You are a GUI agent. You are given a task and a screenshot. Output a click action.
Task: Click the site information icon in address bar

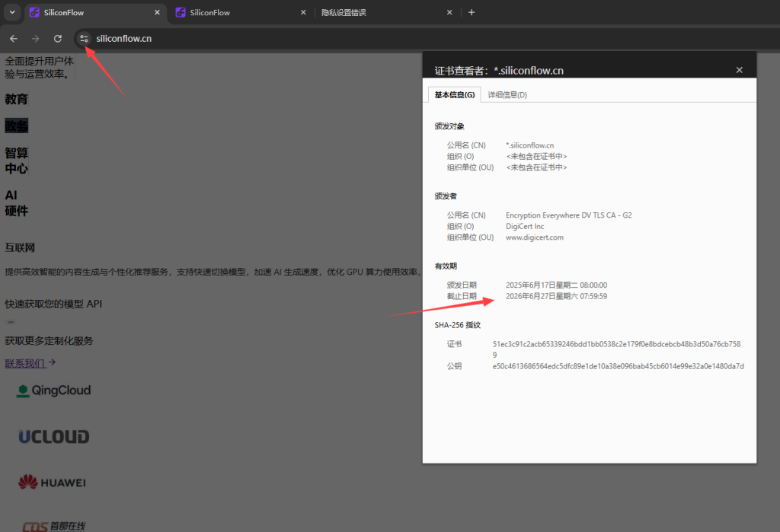84,38
